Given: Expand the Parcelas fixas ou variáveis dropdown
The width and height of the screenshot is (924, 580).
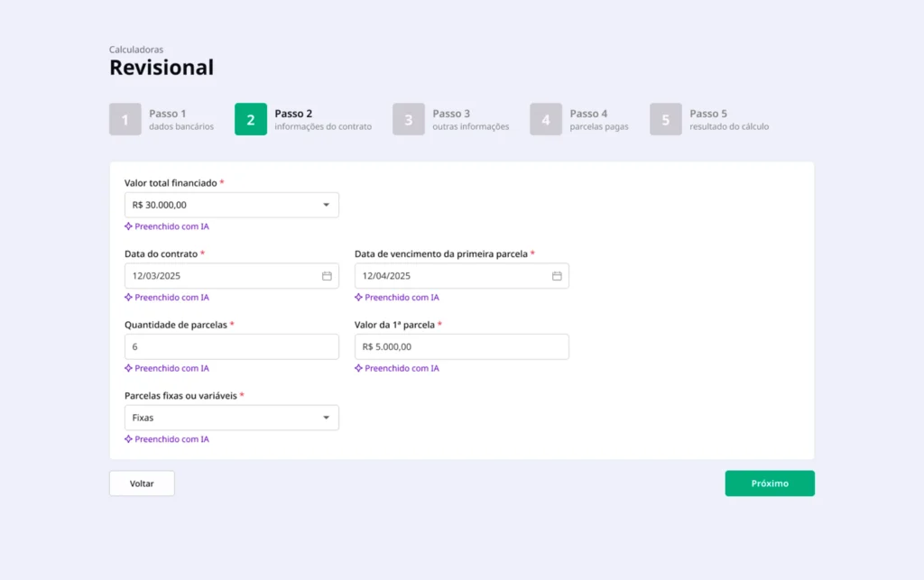Looking at the screenshot, I should click(x=326, y=418).
